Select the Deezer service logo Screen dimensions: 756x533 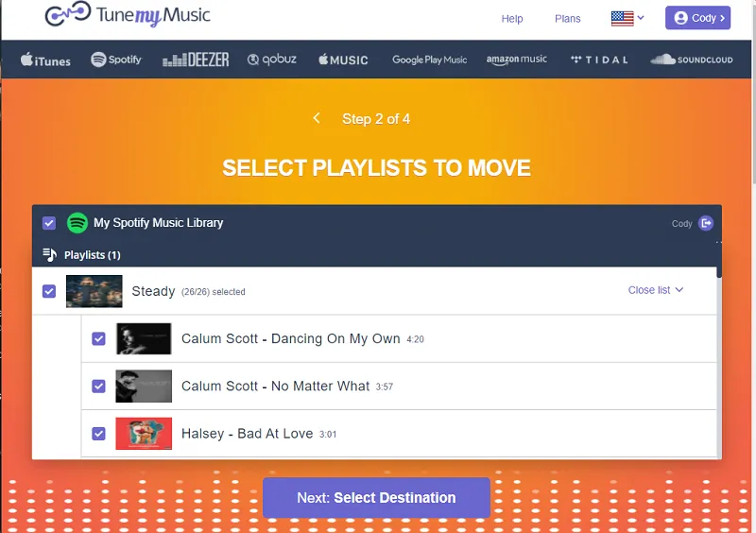tap(196, 60)
